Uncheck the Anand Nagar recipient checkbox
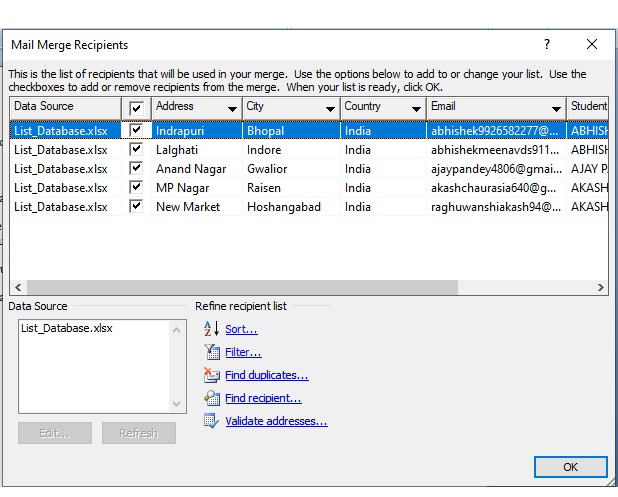618x497 pixels. coord(136,168)
